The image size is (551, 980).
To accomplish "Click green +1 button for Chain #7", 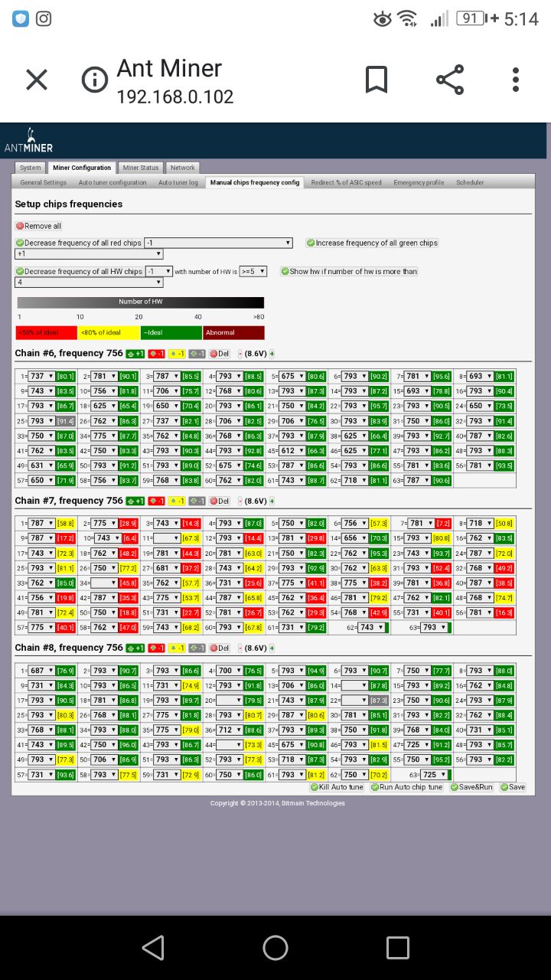I will (x=135, y=501).
